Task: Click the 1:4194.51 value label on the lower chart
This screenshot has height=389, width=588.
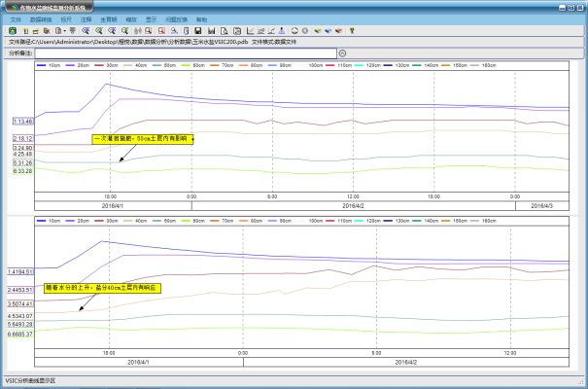Action: [x=20, y=271]
